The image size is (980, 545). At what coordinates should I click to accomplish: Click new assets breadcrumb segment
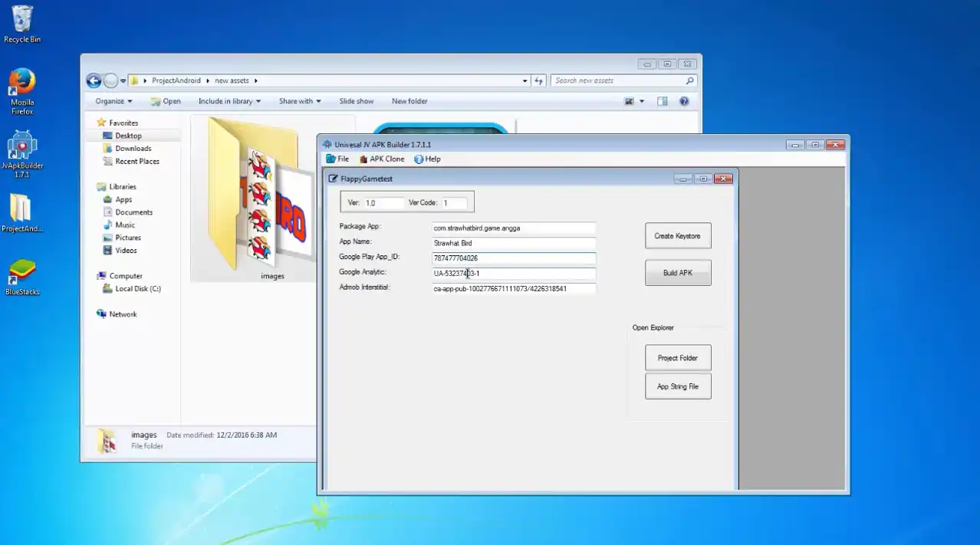tap(232, 80)
